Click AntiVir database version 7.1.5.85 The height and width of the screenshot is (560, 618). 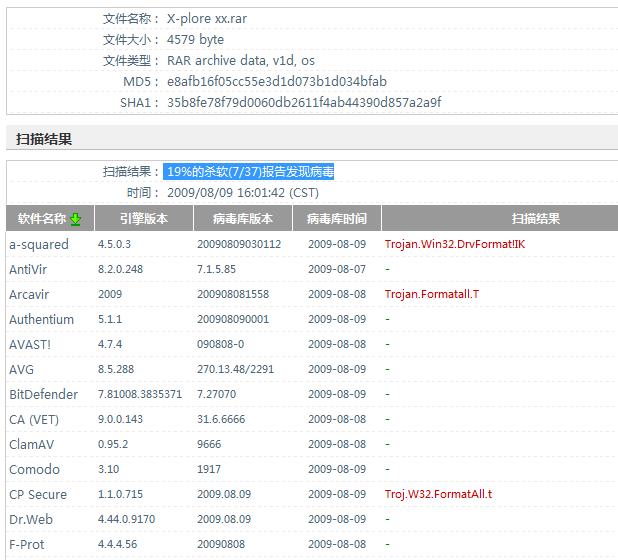(x=216, y=269)
